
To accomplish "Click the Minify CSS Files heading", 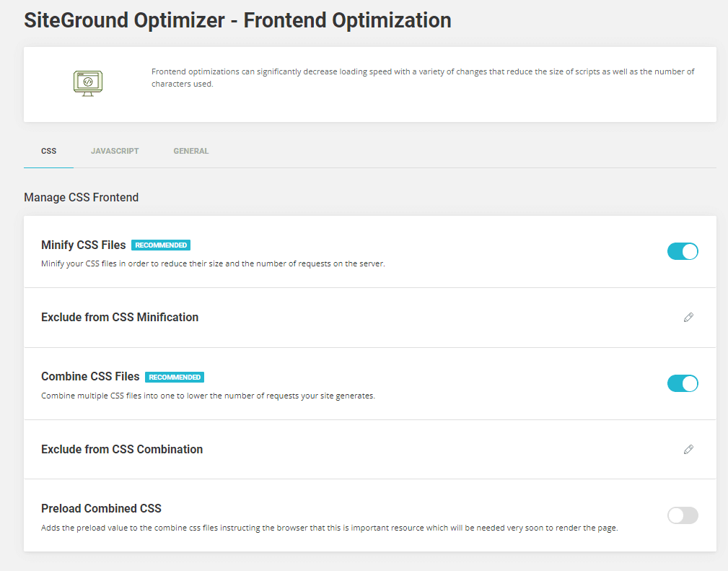I will (x=84, y=245).
